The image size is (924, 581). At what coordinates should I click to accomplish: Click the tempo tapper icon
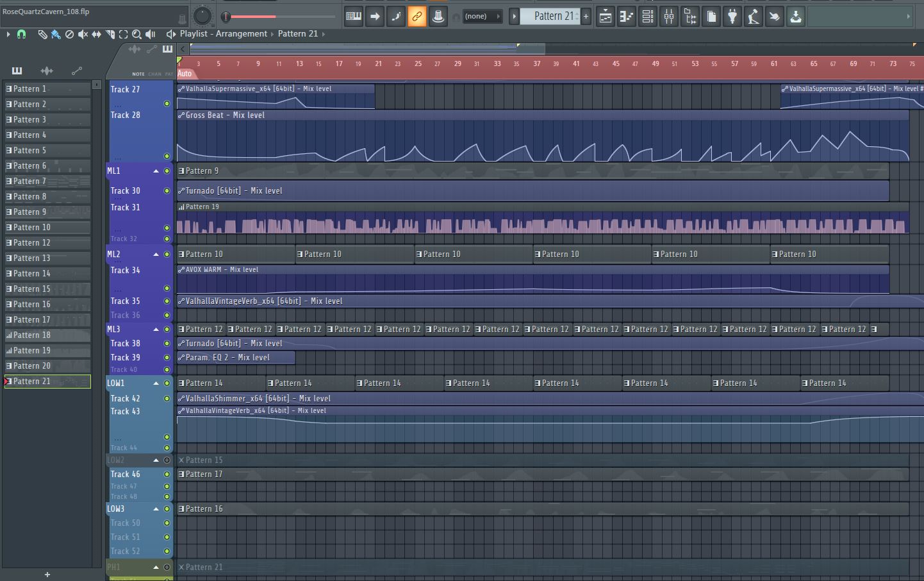click(754, 17)
